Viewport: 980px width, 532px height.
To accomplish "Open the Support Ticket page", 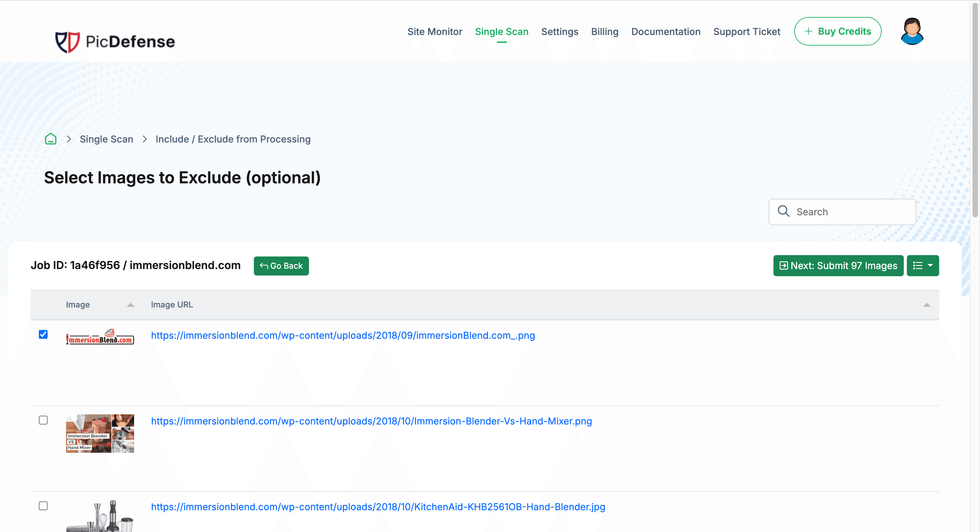I will click(x=747, y=32).
